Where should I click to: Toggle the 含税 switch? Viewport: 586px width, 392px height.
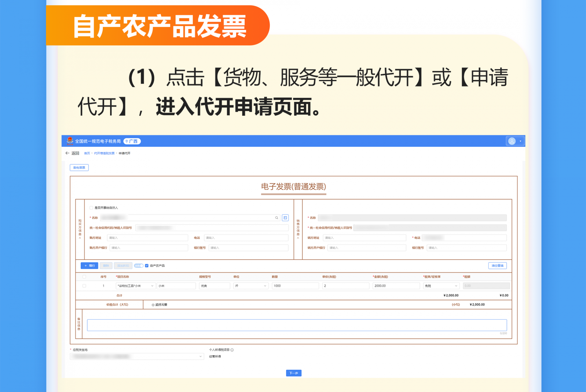(x=139, y=266)
